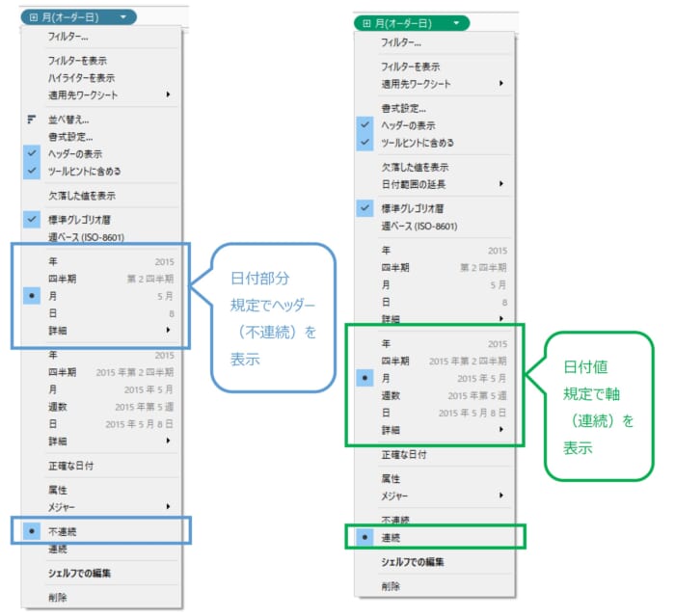Click plus expand icon on green pill

point(366,23)
